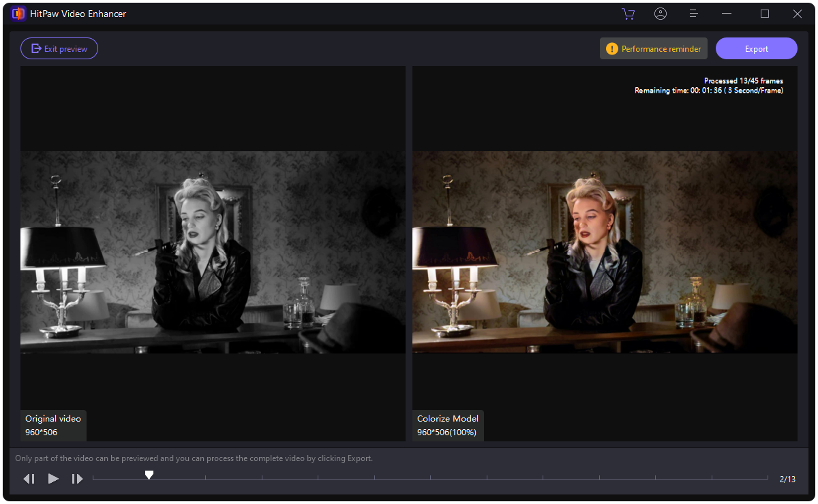Open the shopping cart icon
818x504 pixels.
click(628, 14)
